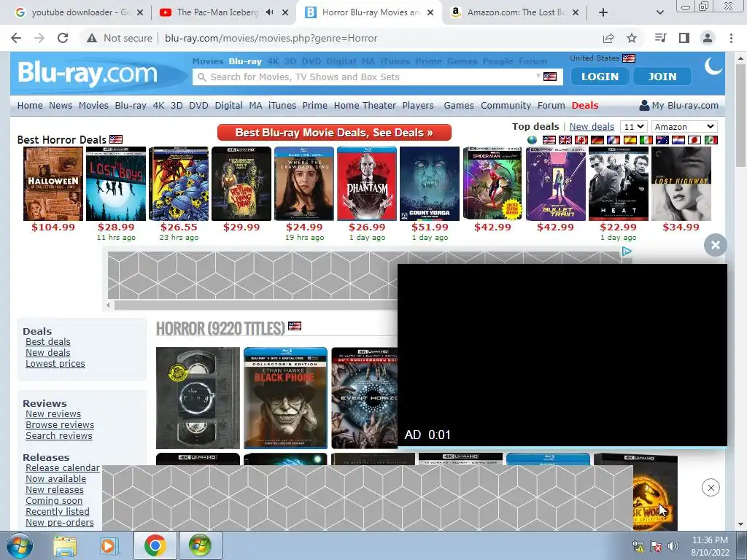Image resolution: width=747 pixels, height=560 pixels.
Task: Click the system tray volume icon
Action: 673,546
